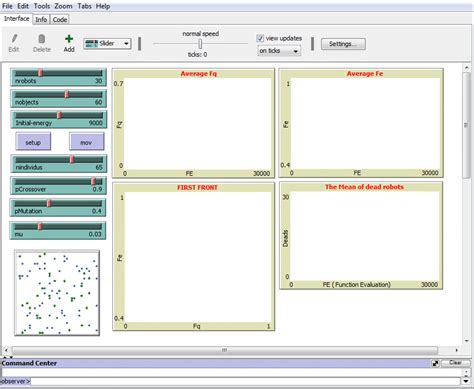This screenshot has height=389, width=474.
Task: Switch to the Info tab
Action: [41, 20]
